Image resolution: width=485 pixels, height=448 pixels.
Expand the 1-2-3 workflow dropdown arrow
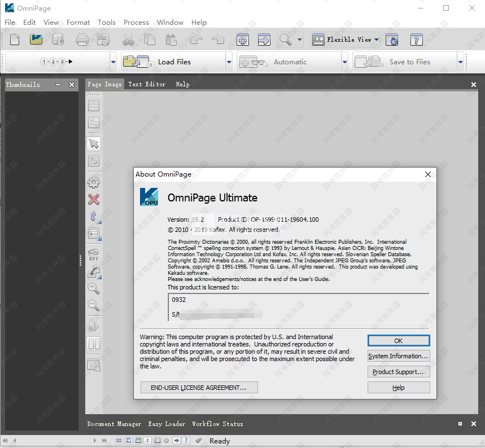[x=113, y=62]
